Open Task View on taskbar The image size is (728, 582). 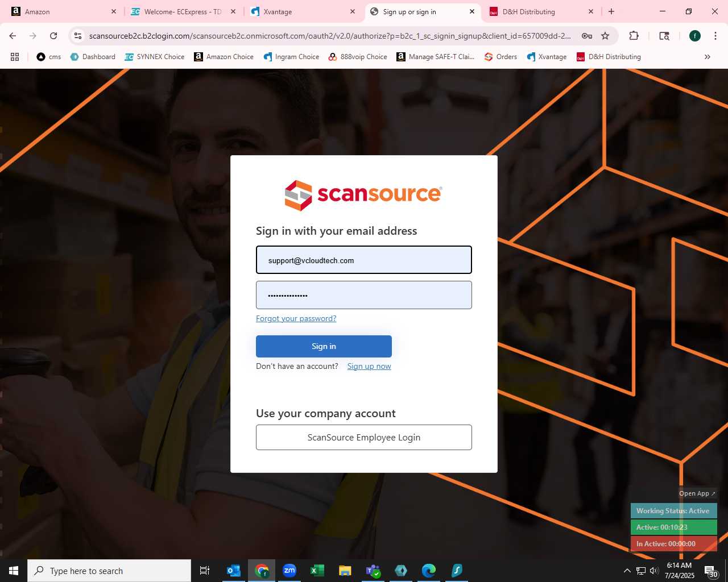tap(205, 571)
